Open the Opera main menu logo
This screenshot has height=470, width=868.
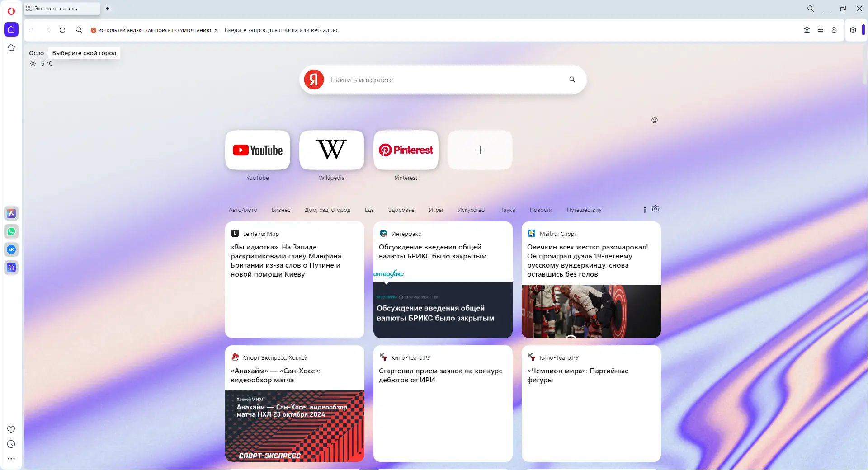coord(11,11)
